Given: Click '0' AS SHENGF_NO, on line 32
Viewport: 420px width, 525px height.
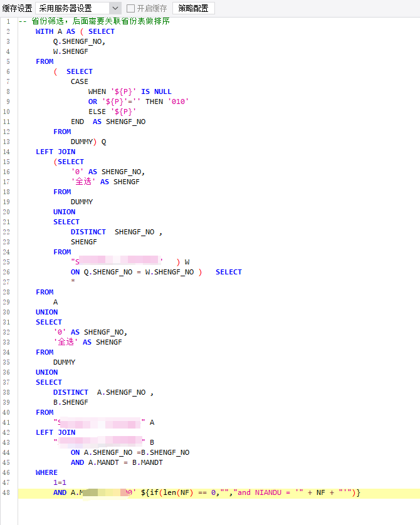Looking at the screenshot, I should 90,332.
